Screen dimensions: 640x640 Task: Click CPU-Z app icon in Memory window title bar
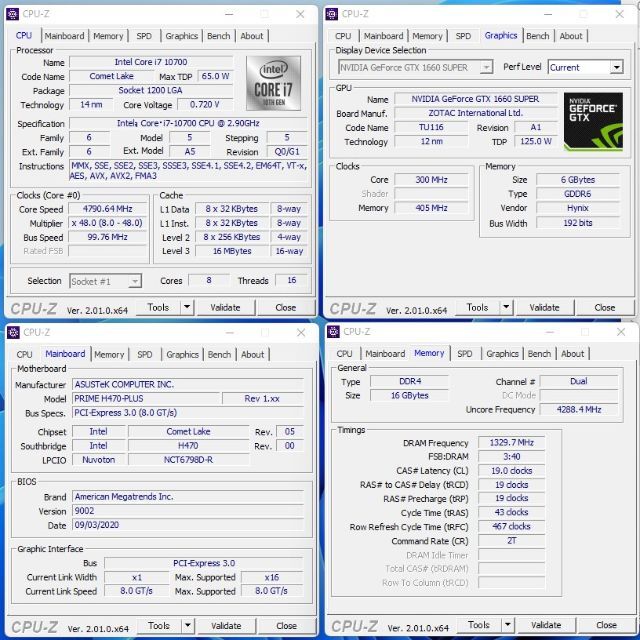point(333,332)
